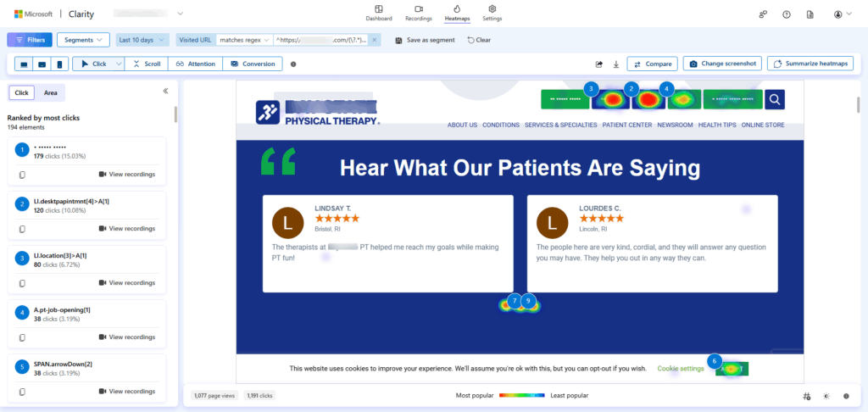868x412 pixels.
Task: Open the Segments dropdown
Action: (83, 40)
